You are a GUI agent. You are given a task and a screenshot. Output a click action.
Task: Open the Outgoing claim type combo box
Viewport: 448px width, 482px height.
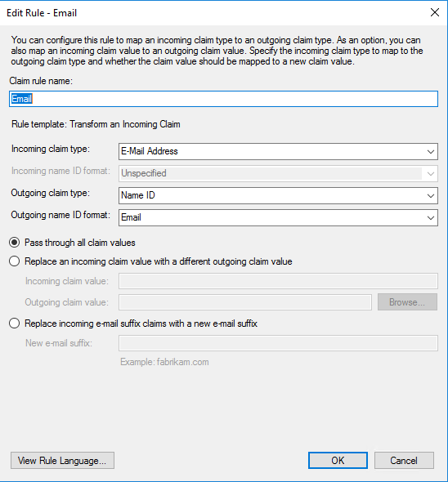278,195
